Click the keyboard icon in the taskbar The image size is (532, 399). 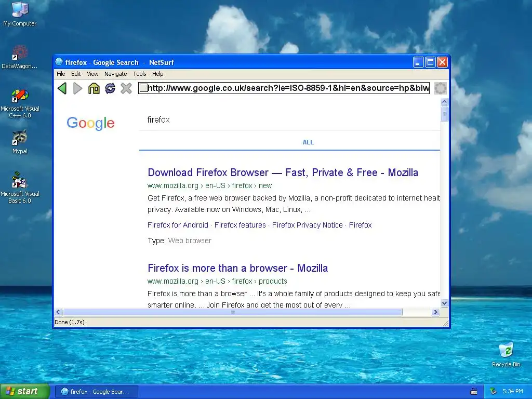(x=474, y=392)
